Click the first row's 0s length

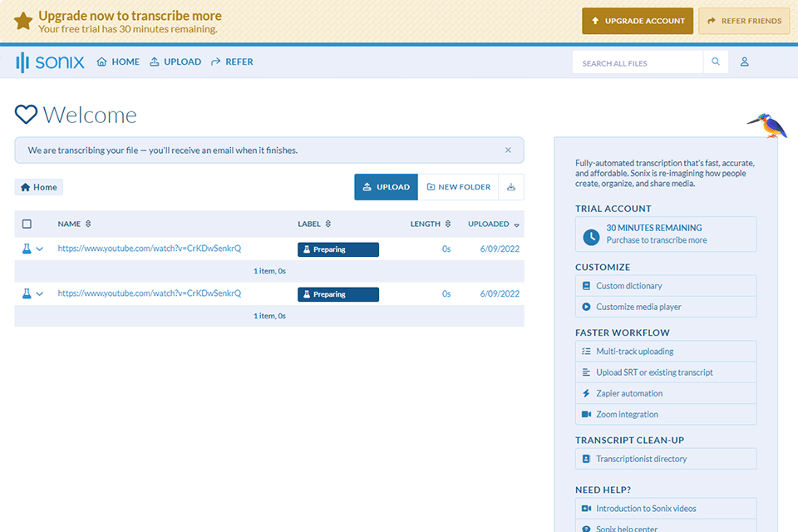(x=446, y=249)
